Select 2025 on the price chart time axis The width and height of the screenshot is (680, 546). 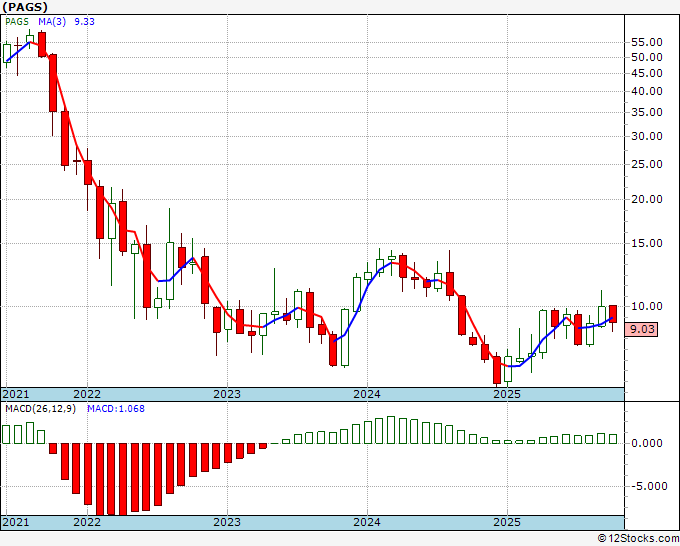click(507, 394)
